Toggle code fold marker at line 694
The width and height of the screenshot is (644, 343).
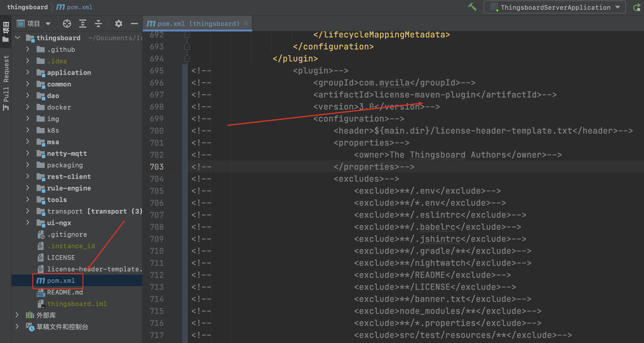coord(187,59)
